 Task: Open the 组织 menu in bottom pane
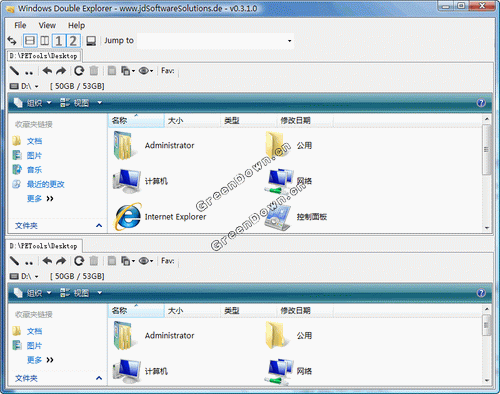[x=33, y=293]
